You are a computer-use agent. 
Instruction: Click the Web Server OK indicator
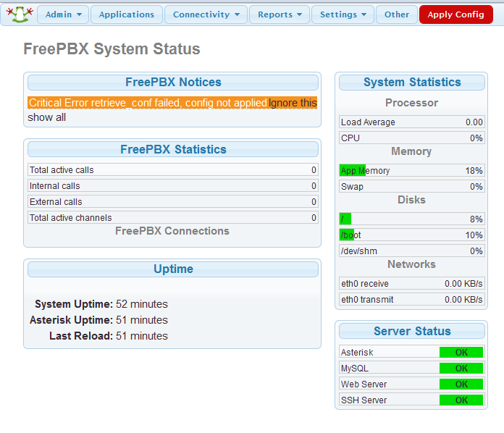pyautogui.click(x=461, y=384)
